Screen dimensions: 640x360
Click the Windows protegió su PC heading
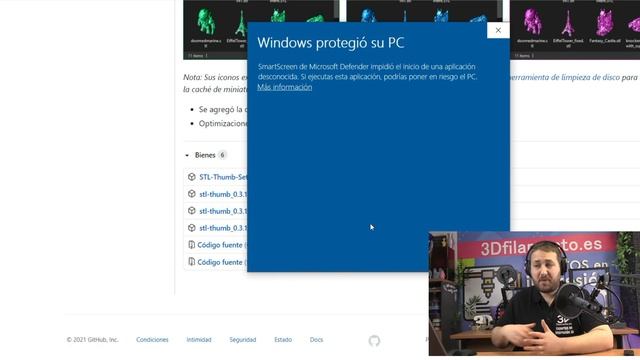click(331, 43)
